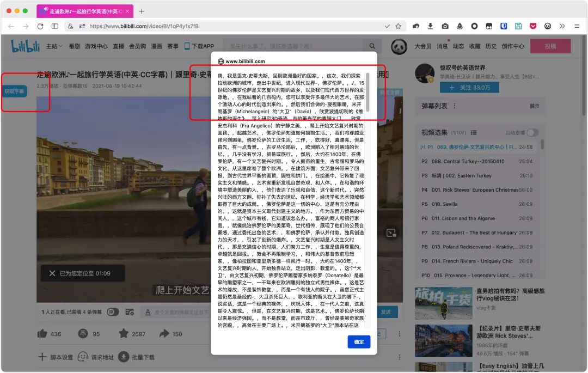Click the search magnifier icon
The image size is (588, 373).
[x=372, y=46]
